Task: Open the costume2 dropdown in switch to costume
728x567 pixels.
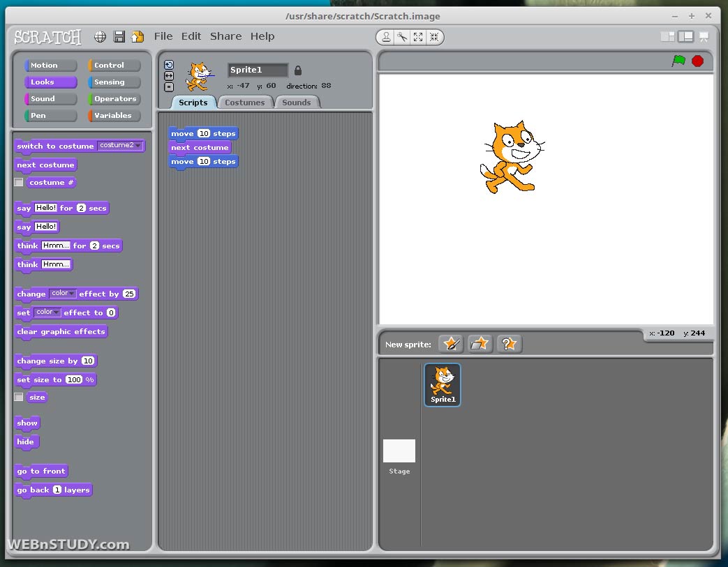Action: click(x=120, y=146)
